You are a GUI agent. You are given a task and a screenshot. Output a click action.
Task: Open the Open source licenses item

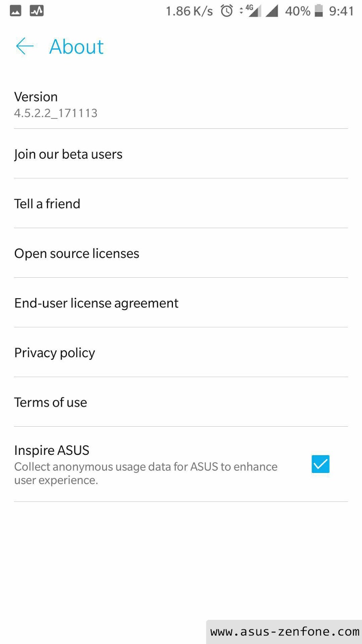[181, 253]
